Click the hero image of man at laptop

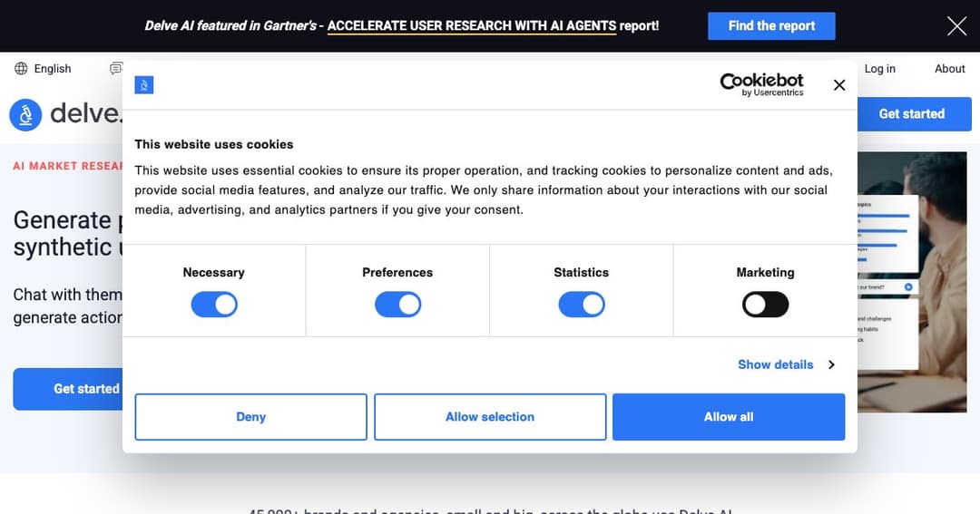(x=912, y=282)
